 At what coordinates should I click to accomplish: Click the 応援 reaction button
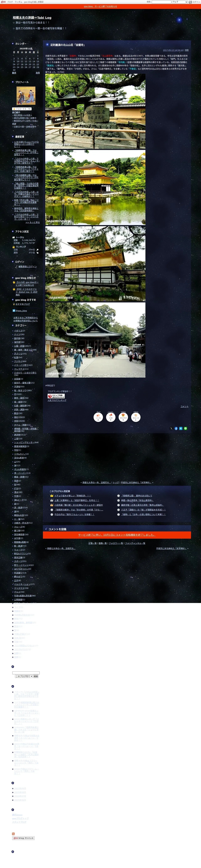(x=111, y=417)
